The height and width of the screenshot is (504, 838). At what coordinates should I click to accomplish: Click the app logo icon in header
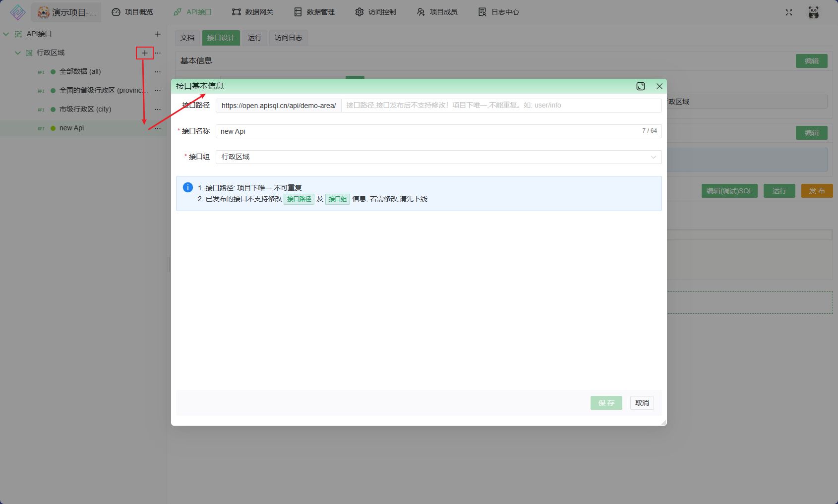tap(18, 12)
